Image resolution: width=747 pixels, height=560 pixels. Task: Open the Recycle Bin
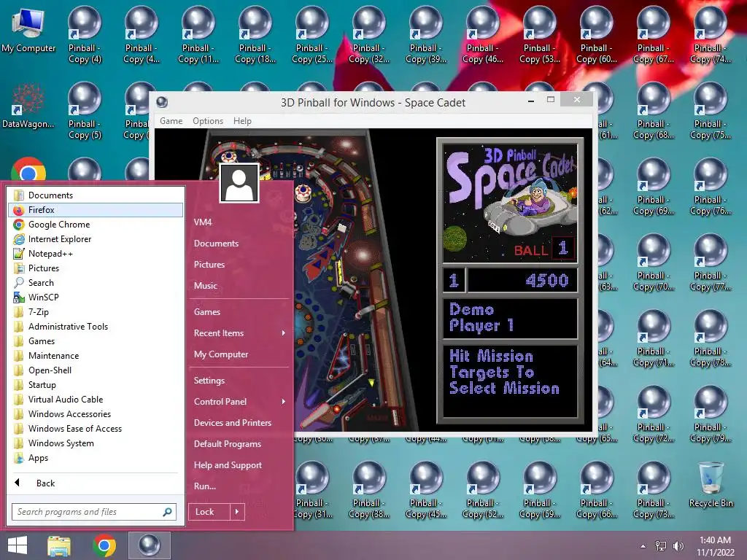click(x=711, y=485)
